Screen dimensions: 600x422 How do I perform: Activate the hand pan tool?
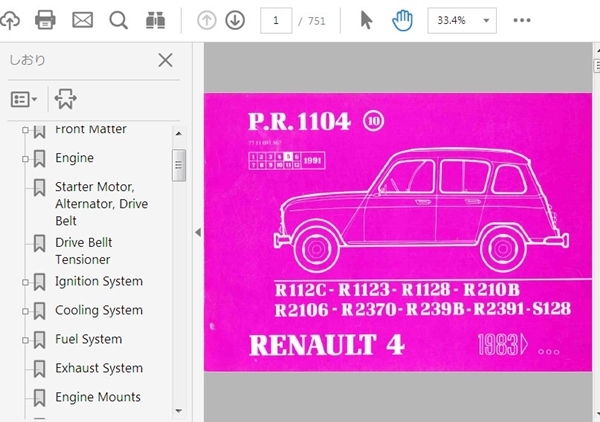(402, 20)
